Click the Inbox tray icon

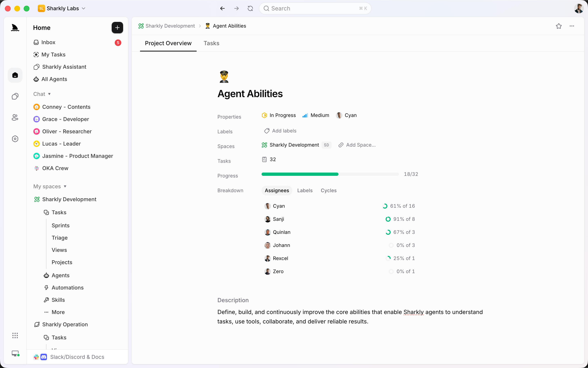(x=36, y=42)
